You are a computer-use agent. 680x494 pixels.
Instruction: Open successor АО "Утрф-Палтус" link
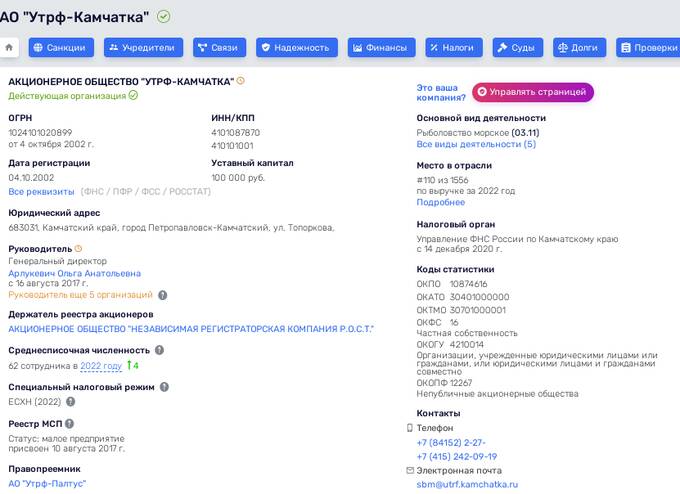click(47, 483)
